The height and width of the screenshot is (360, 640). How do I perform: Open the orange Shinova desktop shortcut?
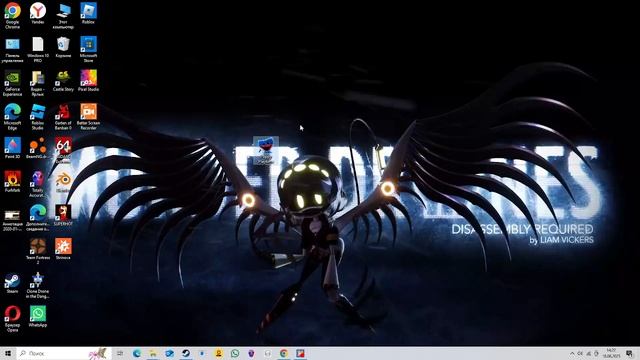63,249
